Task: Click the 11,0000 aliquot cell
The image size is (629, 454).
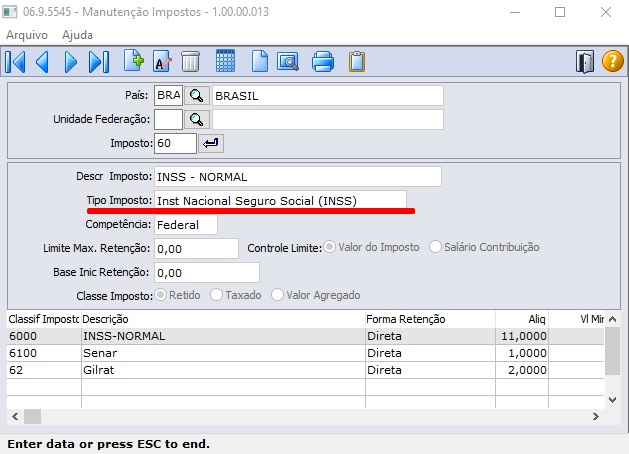Action: (522, 336)
